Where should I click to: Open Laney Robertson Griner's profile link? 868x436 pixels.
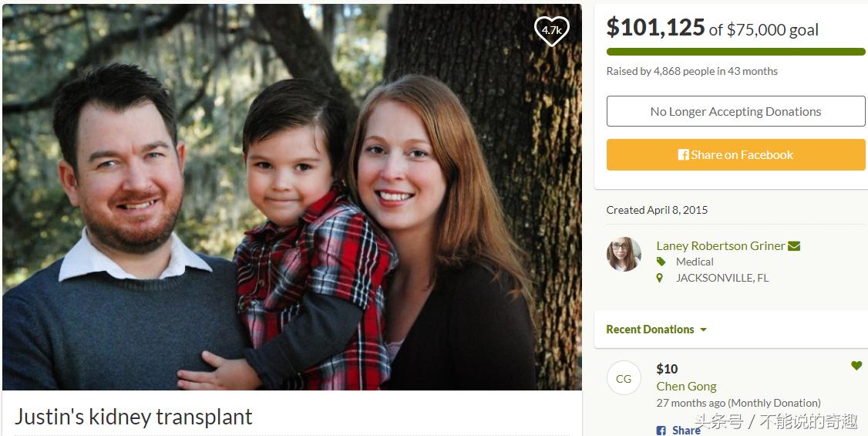coord(720,246)
